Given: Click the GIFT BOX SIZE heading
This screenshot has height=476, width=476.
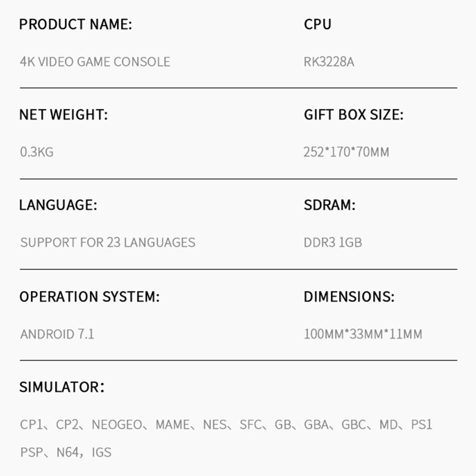Looking at the screenshot, I should [x=353, y=115].
